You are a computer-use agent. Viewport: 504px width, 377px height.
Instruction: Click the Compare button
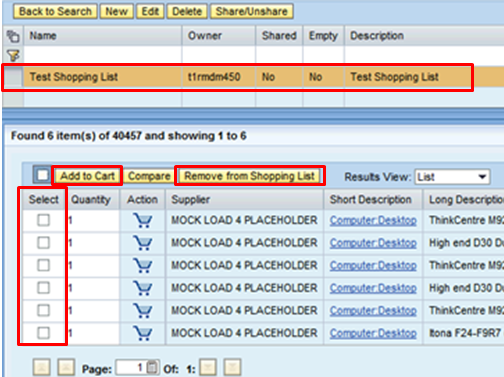149,176
